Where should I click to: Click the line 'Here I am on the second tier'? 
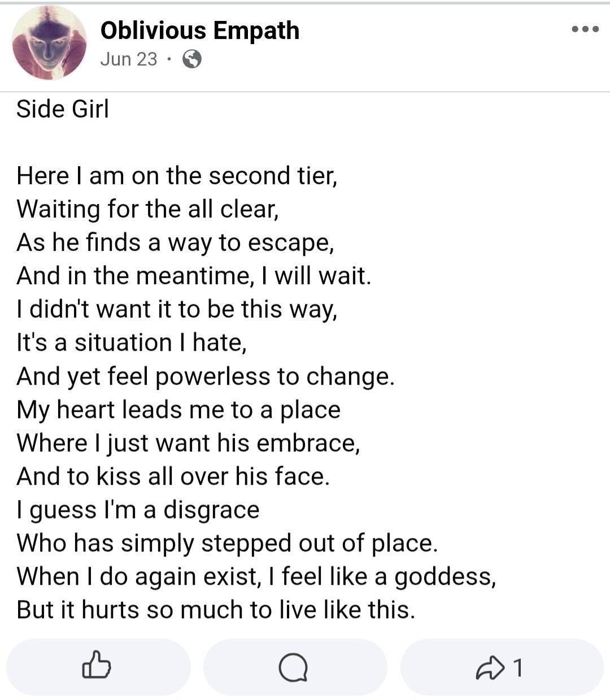pyautogui.click(x=177, y=176)
